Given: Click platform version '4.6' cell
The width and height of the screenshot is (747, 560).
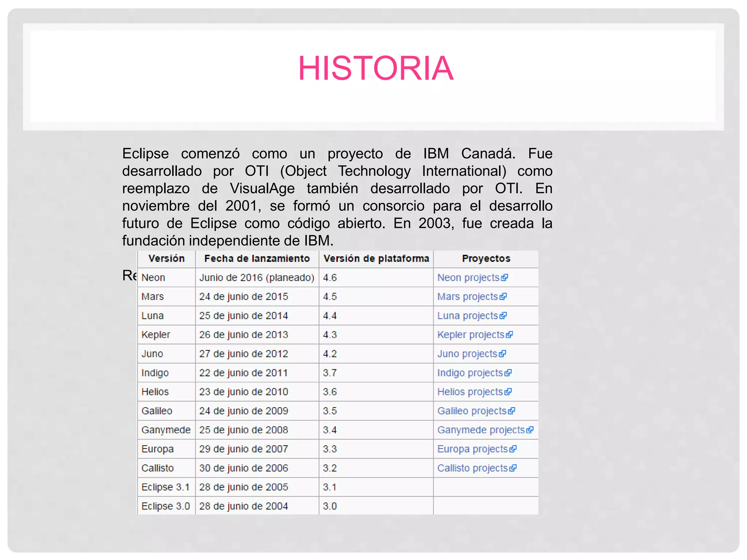Looking at the screenshot, I should 376,278.
